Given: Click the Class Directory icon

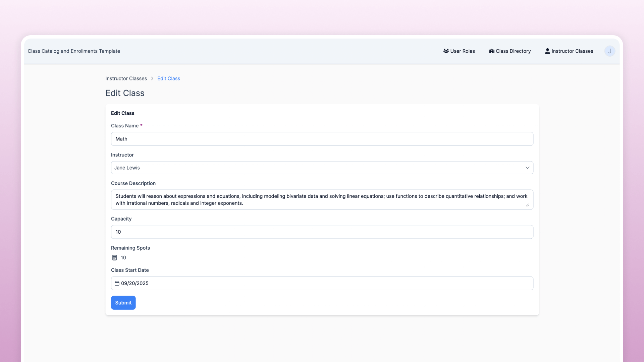Looking at the screenshot, I should [x=491, y=51].
